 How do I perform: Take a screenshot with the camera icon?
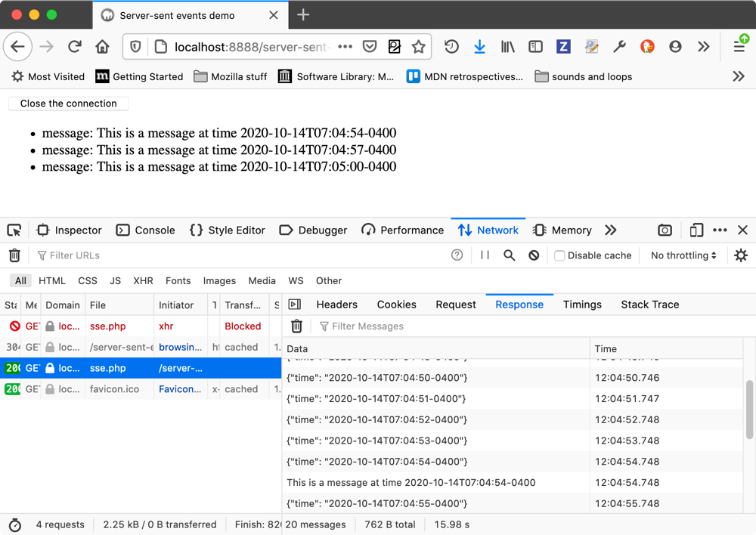click(x=665, y=230)
